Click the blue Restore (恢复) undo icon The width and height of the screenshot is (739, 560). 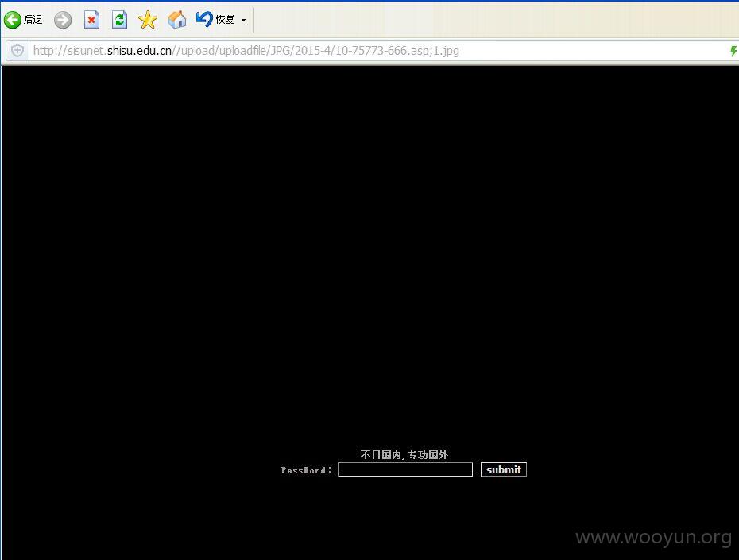pos(204,19)
